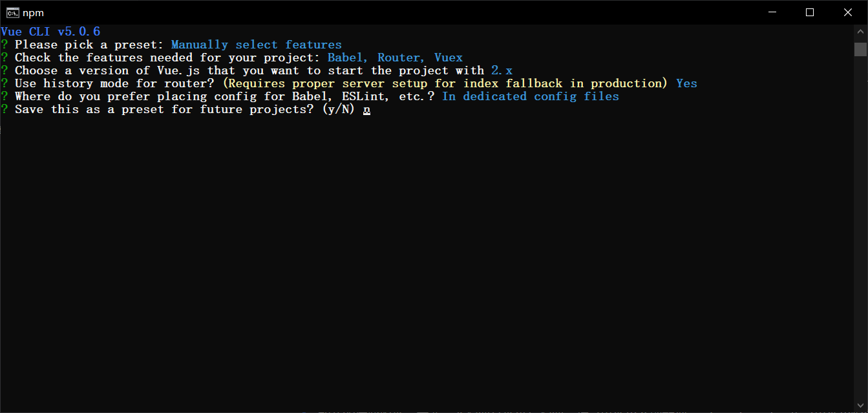868x413 pixels.
Task: Click the green question mark before the preset prompt
Action: pos(5,44)
